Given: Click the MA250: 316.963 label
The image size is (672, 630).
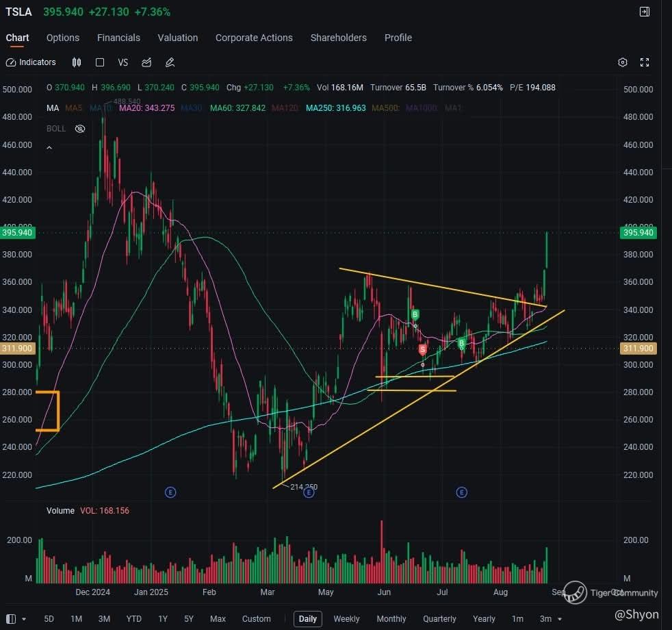Looking at the screenshot, I should (x=336, y=108).
